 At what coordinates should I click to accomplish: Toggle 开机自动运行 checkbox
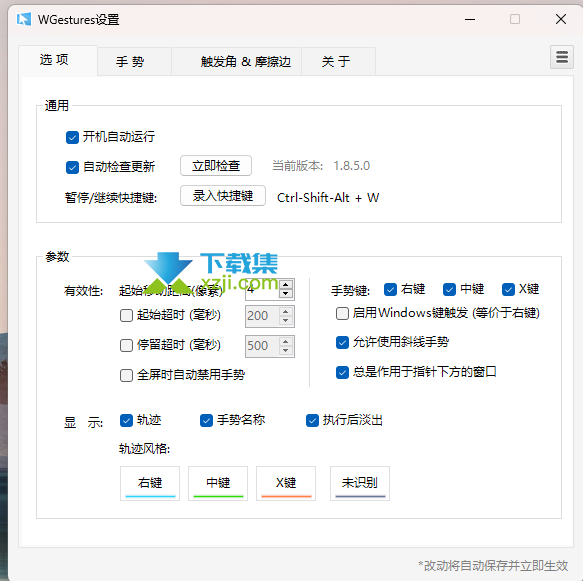coord(72,137)
